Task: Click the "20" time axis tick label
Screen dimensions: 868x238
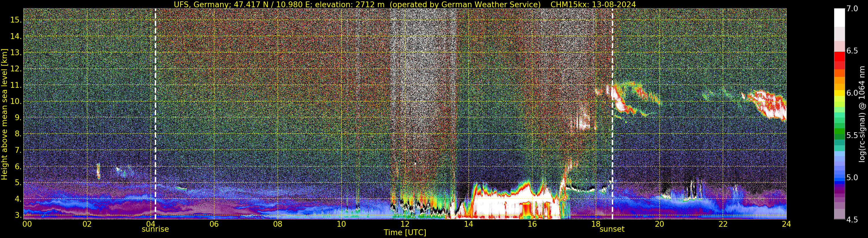Action: (x=659, y=224)
